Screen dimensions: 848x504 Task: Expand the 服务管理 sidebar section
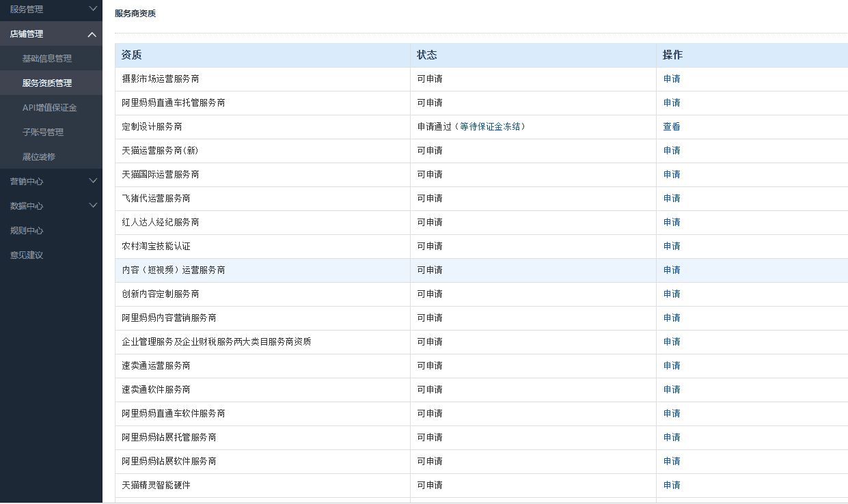51,10
